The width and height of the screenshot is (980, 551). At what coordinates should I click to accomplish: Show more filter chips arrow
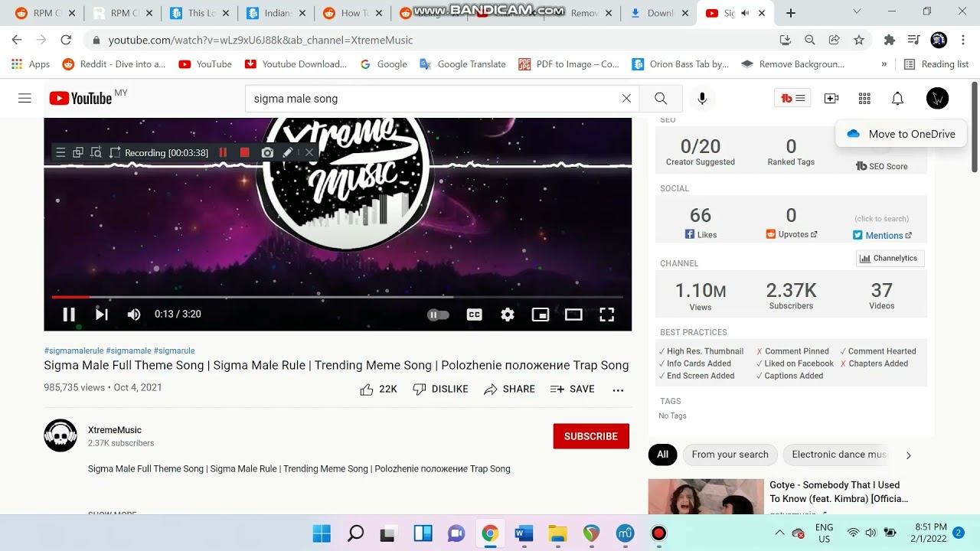point(909,455)
